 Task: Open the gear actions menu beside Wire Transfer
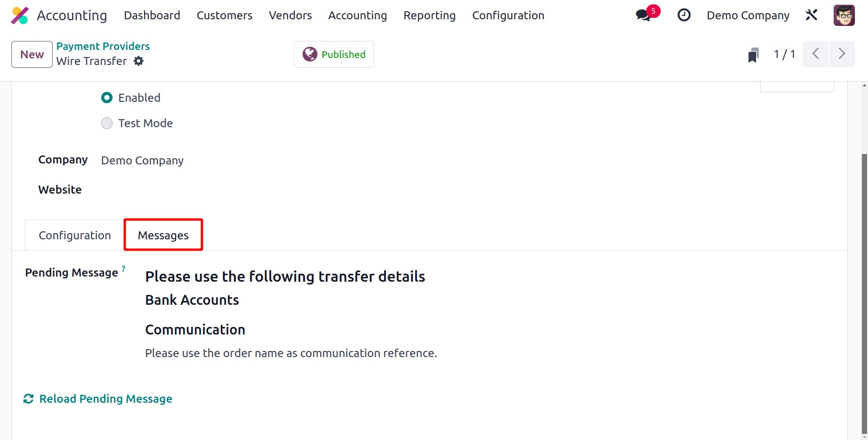(138, 61)
